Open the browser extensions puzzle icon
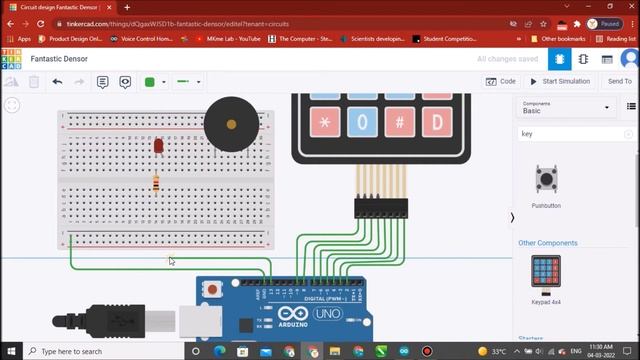Viewport: 640px width, 360px height. point(577,24)
